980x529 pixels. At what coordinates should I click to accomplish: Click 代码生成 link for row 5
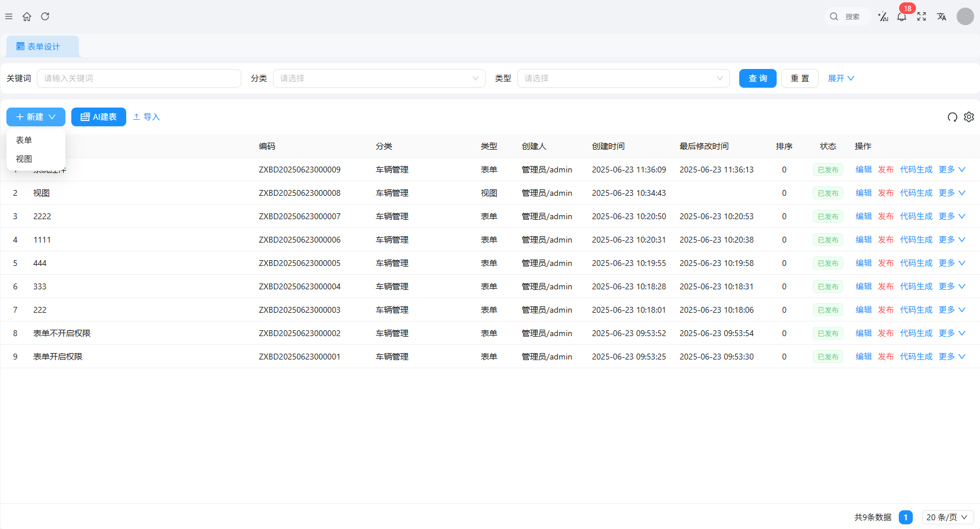tap(916, 263)
